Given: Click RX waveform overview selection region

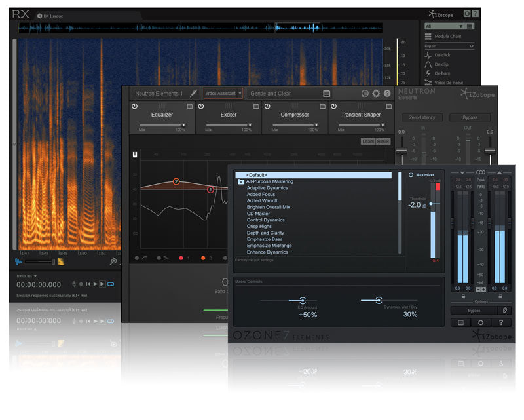Looking at the screenshot, I should (297, 28).
